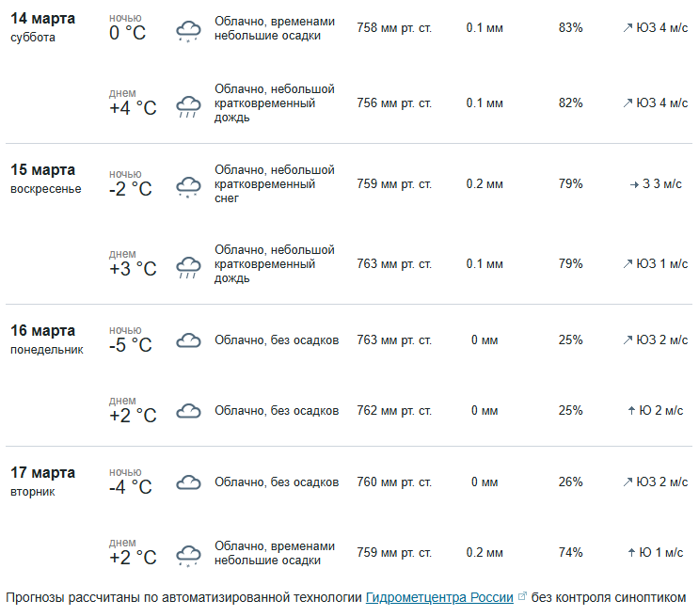Image resolution: width=699 pixels, height=616 pixels.
Task: Click the cloudy icon for March 16 daytime
Action: (x=189, y=411)
